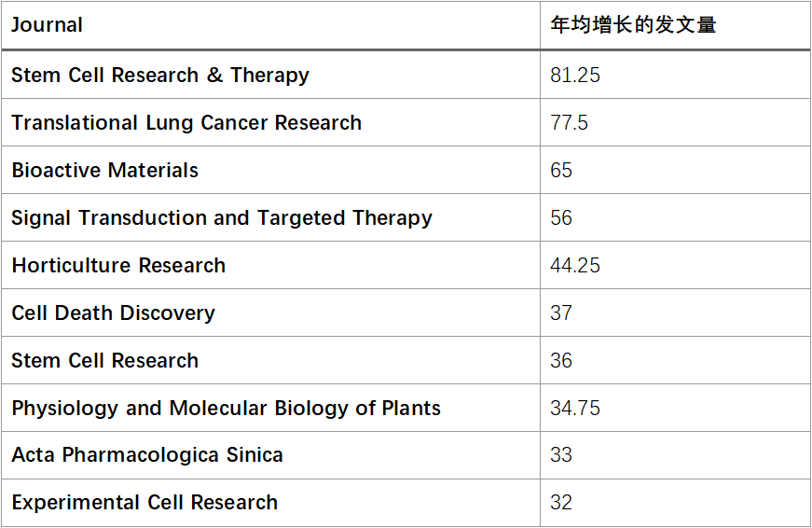Click the Horticulture Research journal name

tap(118, 265)
